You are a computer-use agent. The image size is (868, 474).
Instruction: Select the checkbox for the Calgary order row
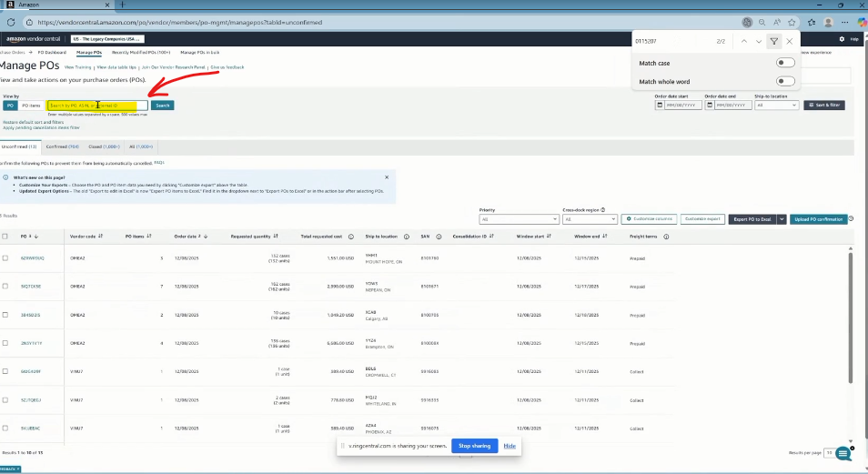point(5,315)
